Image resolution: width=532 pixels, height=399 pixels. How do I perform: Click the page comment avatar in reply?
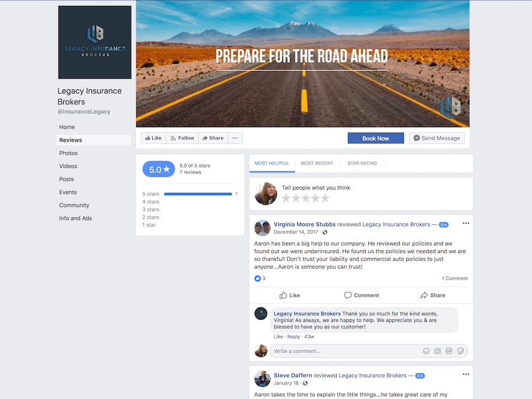click(261, 313)
